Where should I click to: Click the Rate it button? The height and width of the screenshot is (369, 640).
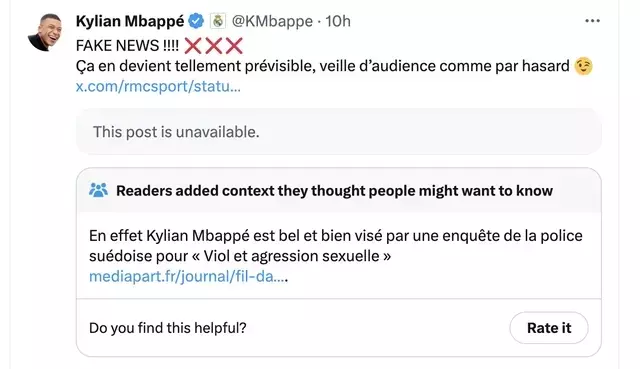(x=549, y=328)
